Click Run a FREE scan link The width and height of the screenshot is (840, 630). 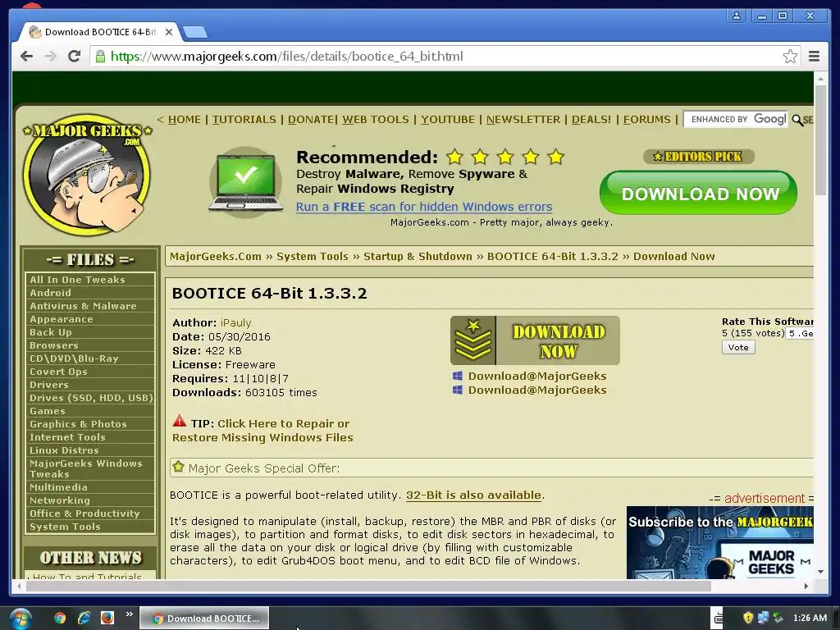[424, 207]
